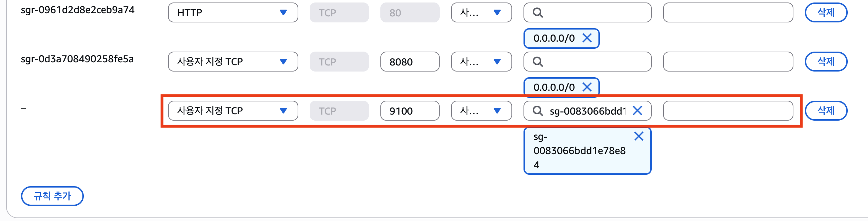
Task: Click search icon in HTTP rule source field
Action: tap(538, 13)
